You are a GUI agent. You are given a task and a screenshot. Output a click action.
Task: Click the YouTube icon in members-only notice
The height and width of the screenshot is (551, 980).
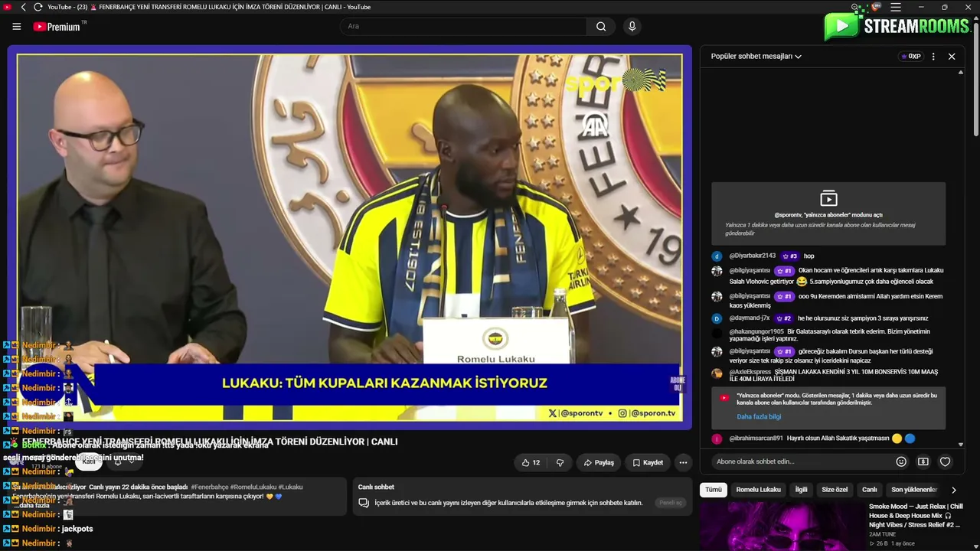pyautogui.click(x=724, y=398)
